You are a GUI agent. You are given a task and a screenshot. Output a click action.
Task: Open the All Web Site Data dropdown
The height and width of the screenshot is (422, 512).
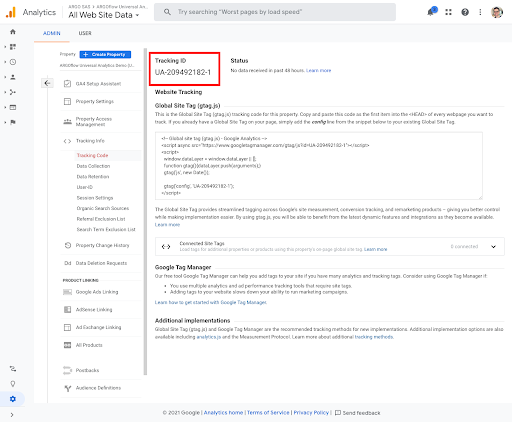(x=104, y=15)
